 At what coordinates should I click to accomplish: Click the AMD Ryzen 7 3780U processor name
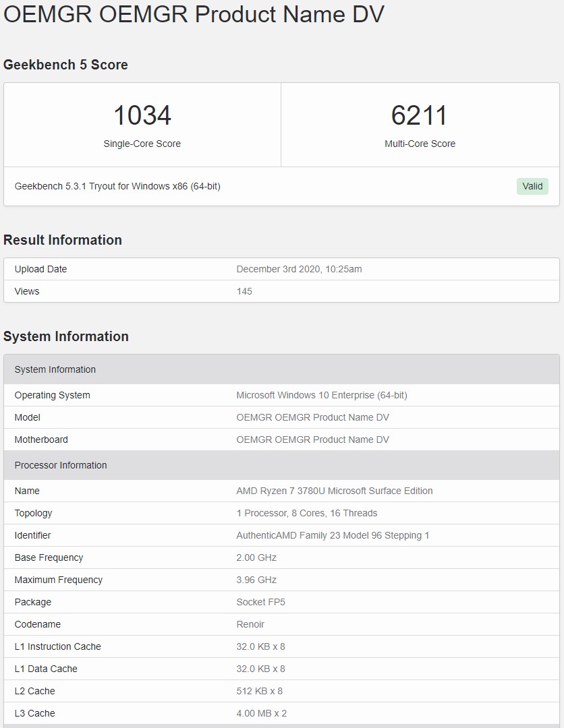point(335,491)
